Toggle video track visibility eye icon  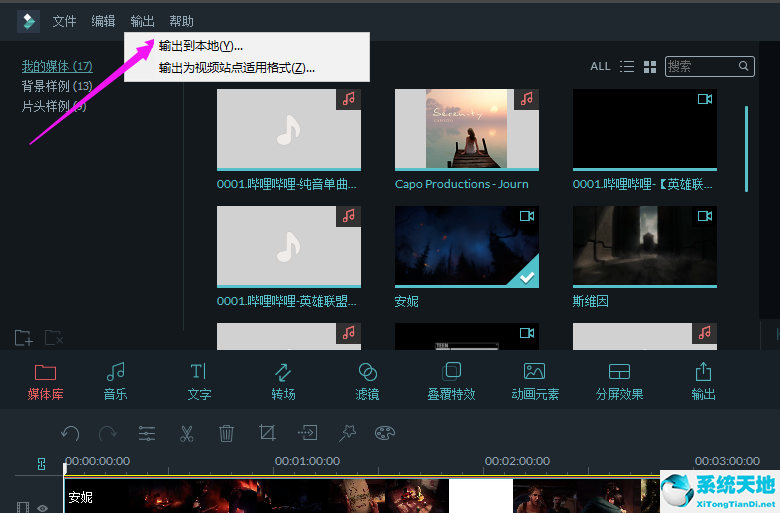coord(42,508)
